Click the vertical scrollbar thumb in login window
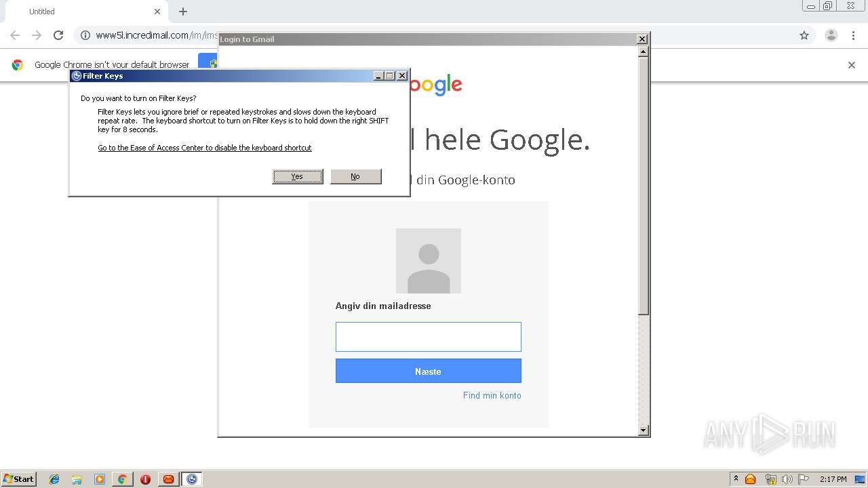868x488 pixels. click(644, 186)
